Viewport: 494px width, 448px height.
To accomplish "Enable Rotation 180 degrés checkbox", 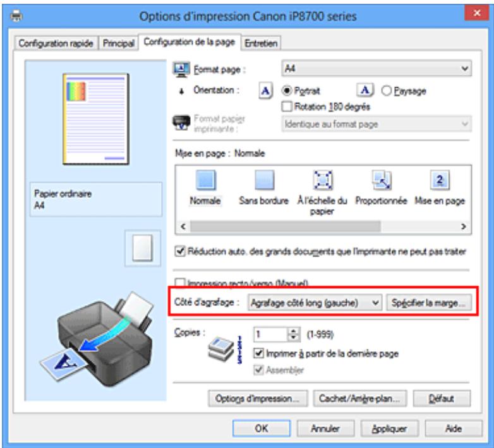I will pos(287,107).
